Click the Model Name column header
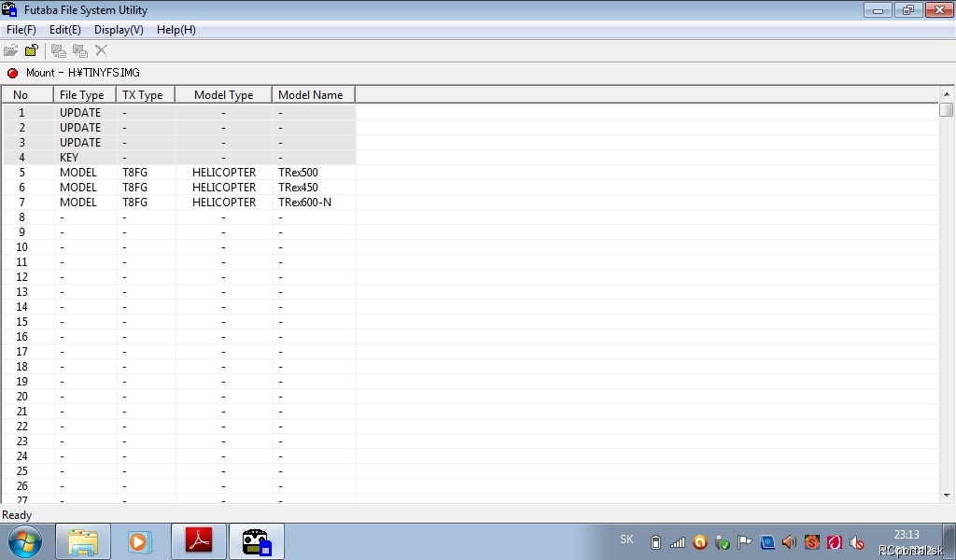 click(314, 95)
